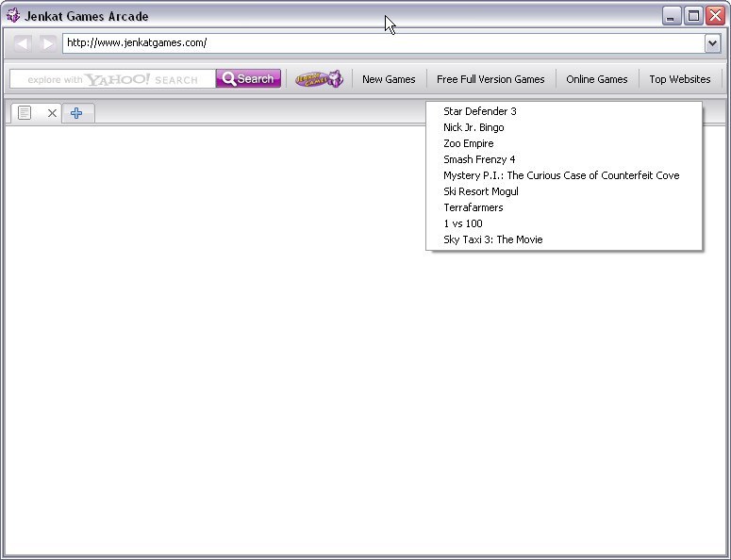Click the browser forward arrow button
The image size is (731, 560).
[47, 43]
